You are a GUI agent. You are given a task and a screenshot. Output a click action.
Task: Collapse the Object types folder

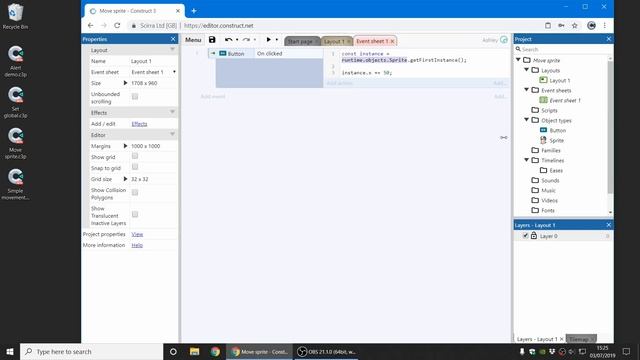527,120
